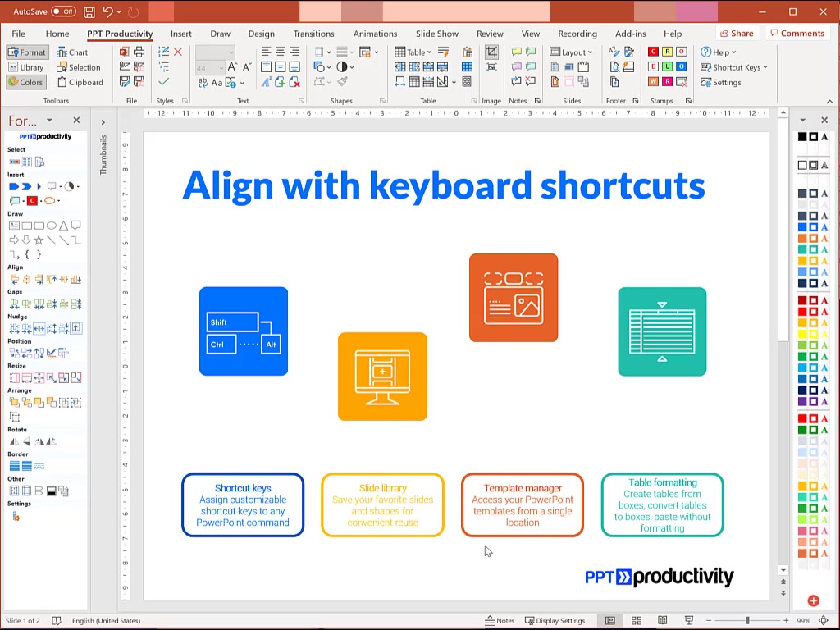This screenshot has height=630, width=840.
Task: Click the align left icon under Align
Action: pos(14,279)
